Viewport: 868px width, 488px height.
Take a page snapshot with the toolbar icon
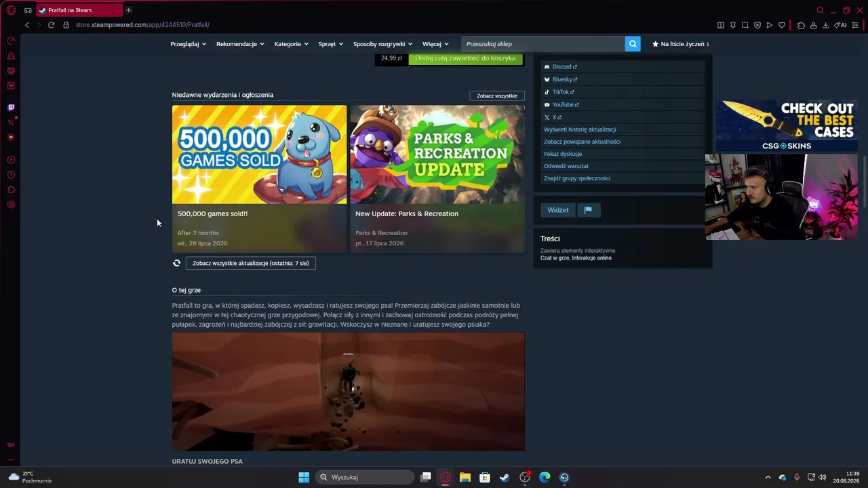[x=745, y=25]
